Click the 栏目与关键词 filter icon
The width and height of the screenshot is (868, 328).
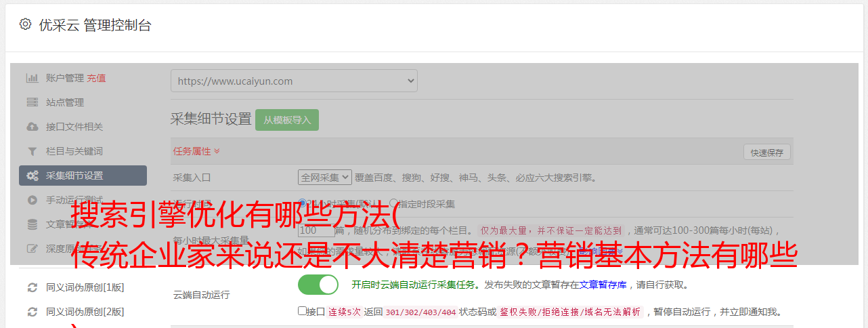32,151
